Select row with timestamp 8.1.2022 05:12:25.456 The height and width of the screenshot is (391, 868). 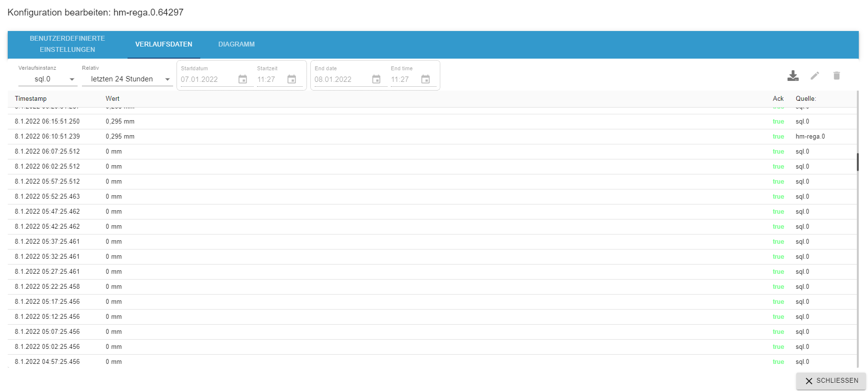pos(432,317)
